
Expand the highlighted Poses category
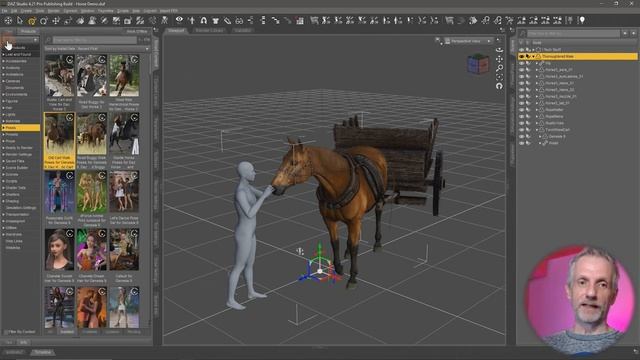(x=4, y=128)
